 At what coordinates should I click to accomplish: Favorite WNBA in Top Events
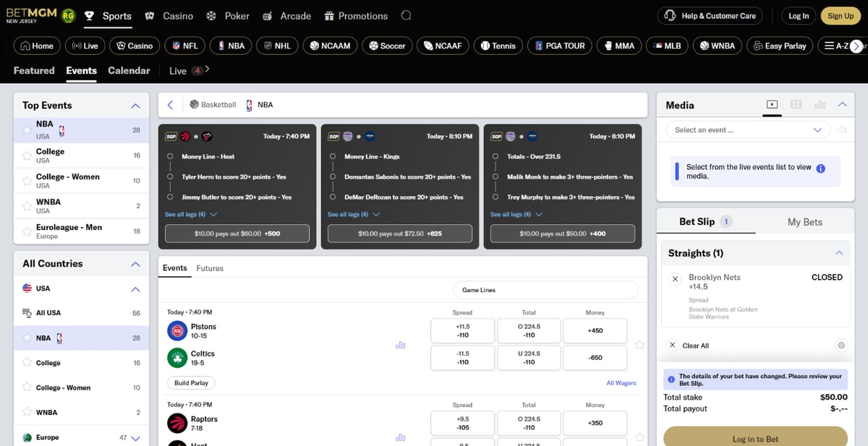(27, 206)
